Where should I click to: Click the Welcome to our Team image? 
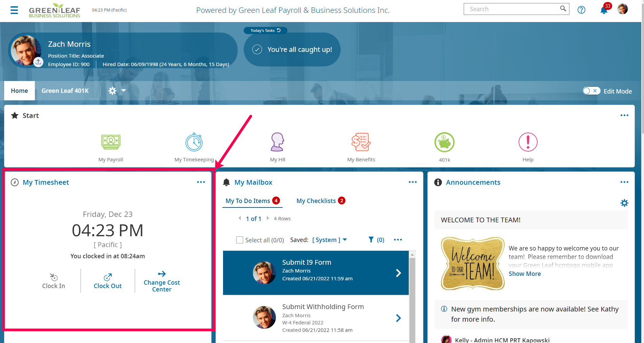pyautogui.click(x=473, y=263)
